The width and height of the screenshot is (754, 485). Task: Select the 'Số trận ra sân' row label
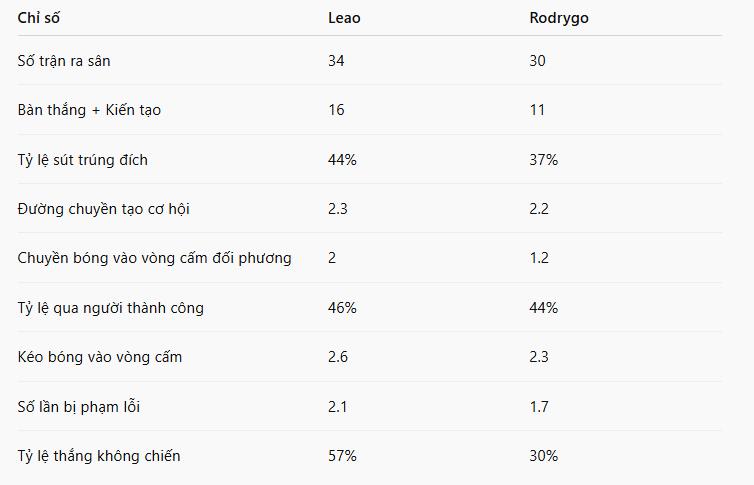click(64, 61)
